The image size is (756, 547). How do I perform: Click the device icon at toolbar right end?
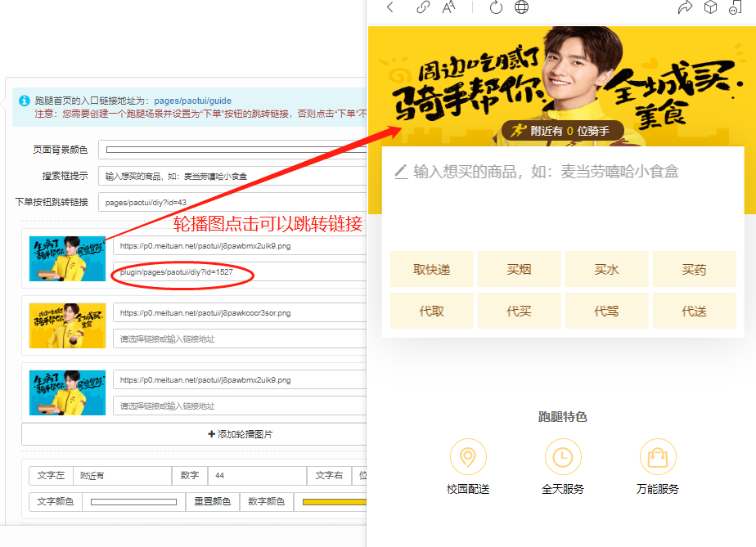(735, 7)
